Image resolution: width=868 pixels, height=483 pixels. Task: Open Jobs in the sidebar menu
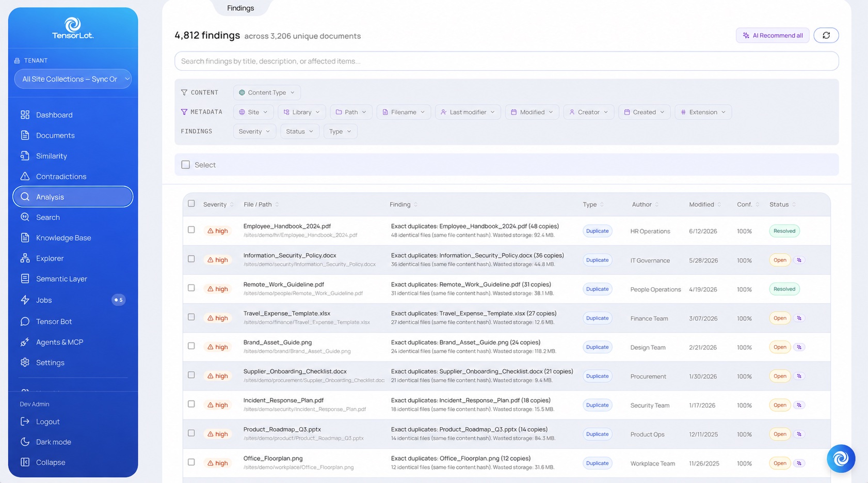click(73, 300)
